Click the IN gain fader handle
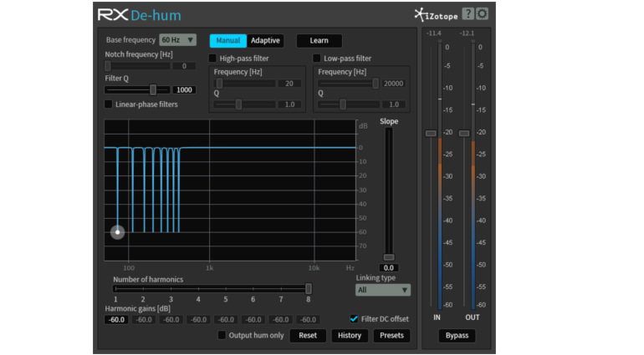This screenshot has width=644, height=355. point(431,134)
